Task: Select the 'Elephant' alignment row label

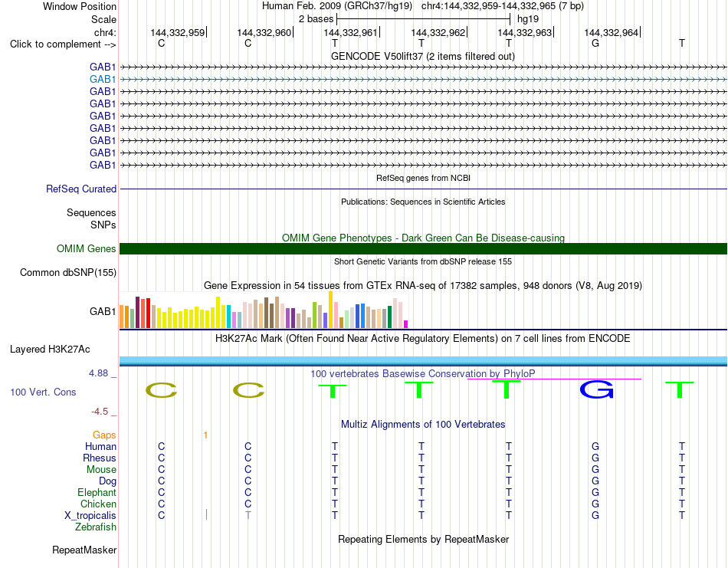Action: (x=97, y=492)
